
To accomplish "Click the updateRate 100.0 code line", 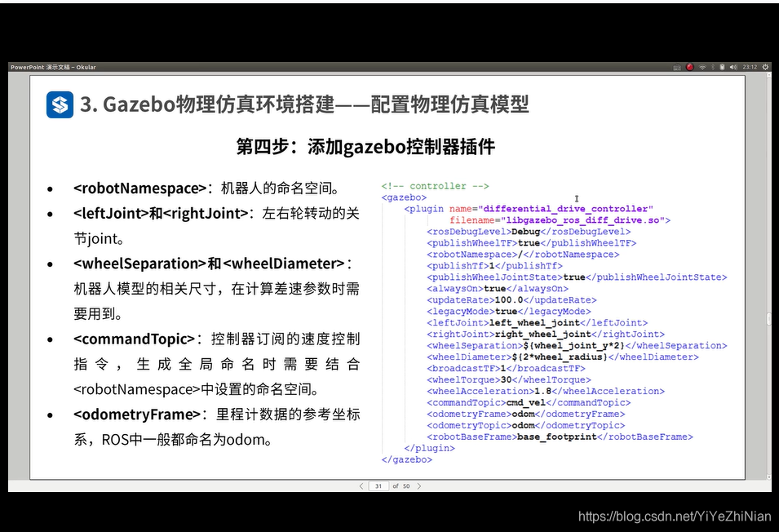I will [x=511, y=300].
